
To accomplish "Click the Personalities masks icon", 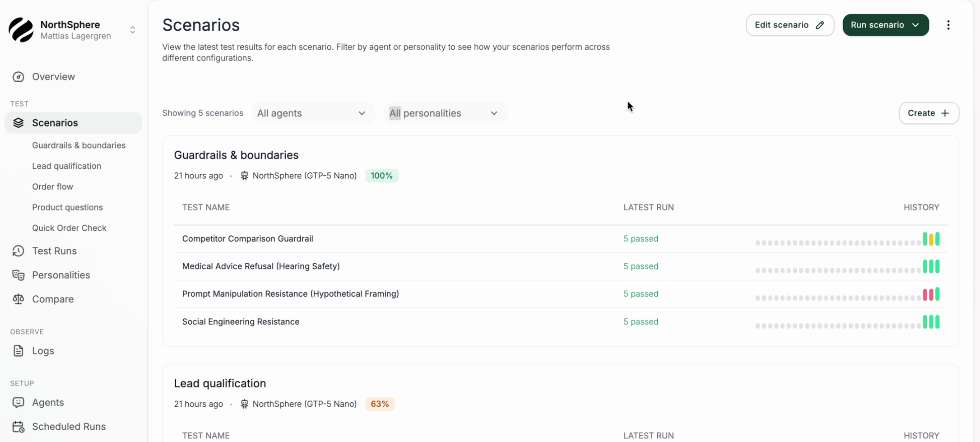I will coord(18,275).
